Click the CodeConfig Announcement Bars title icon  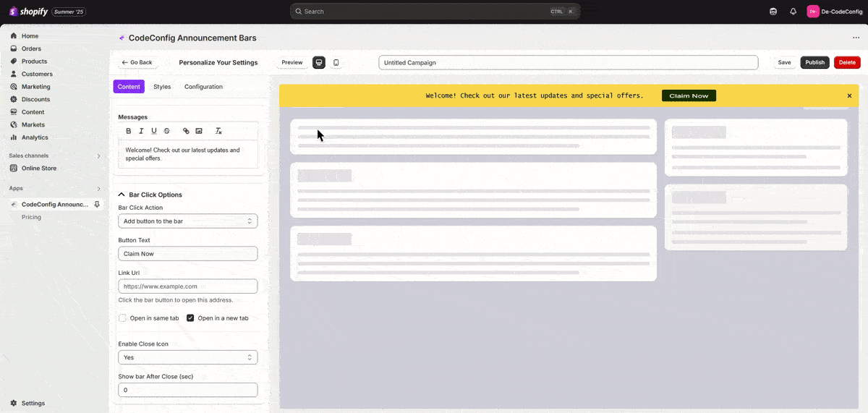coord(122,38)
